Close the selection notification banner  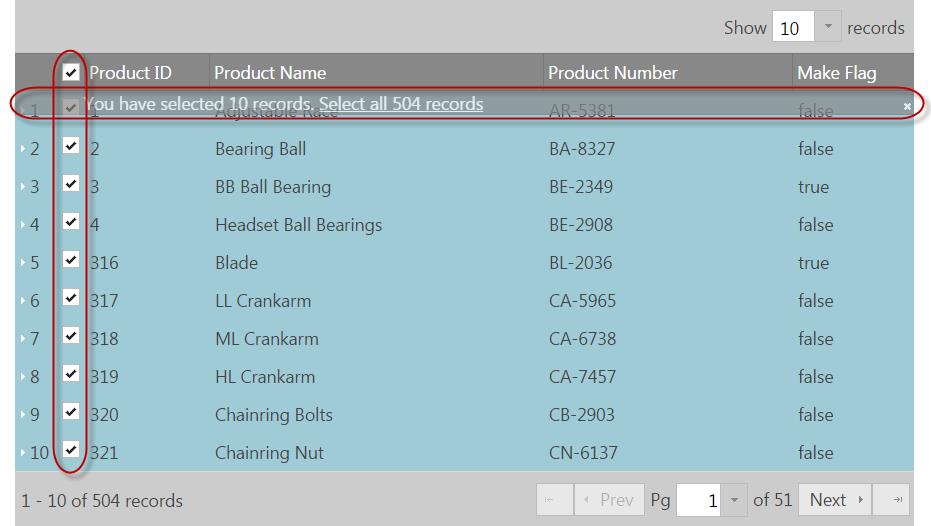click(x=907, y=106)
